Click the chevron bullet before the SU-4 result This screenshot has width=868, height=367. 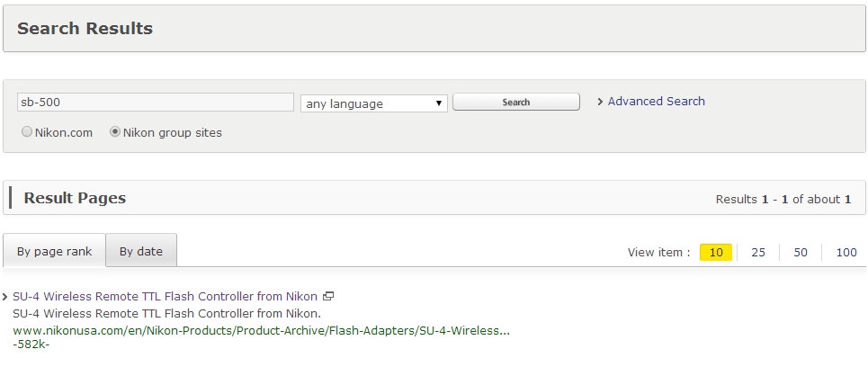[x=5, y=296]
